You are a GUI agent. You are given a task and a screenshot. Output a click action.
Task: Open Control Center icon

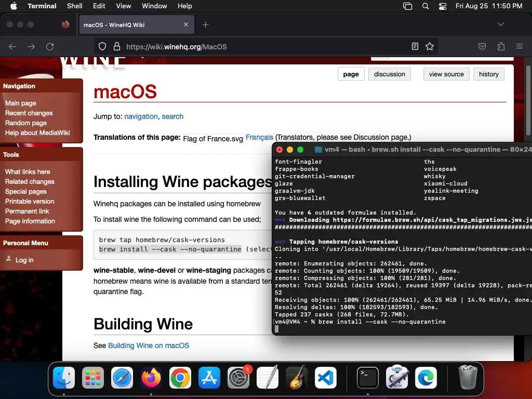pos(443,6)
